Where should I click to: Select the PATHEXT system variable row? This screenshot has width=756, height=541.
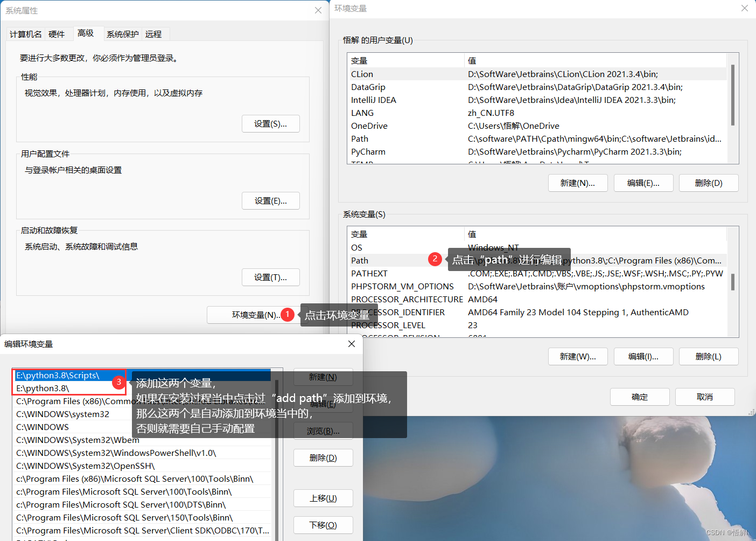(x=537, y=273)
